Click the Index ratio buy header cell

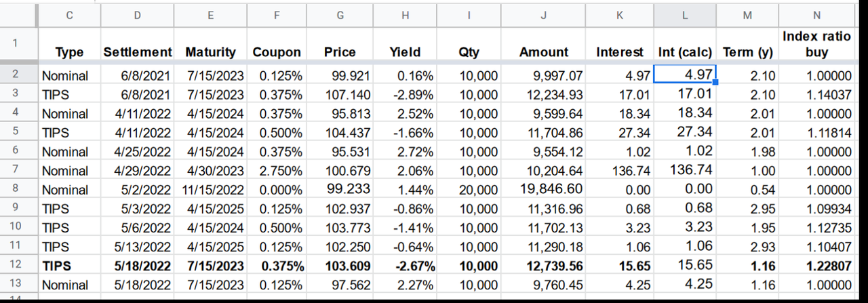[x=816, y=44]
